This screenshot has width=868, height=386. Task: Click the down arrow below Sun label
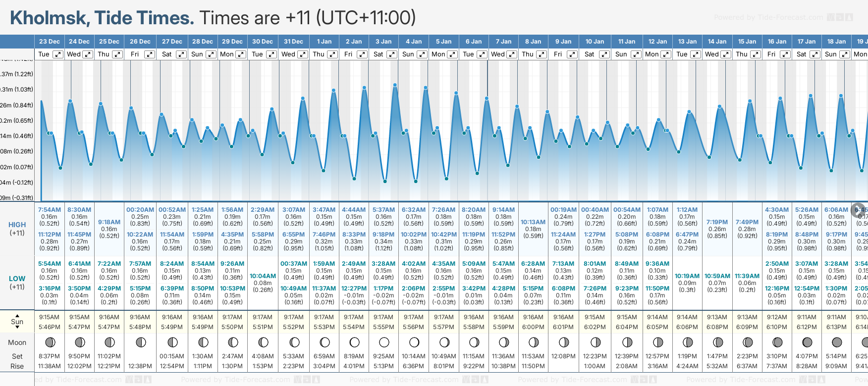click(x=17, y=328)
